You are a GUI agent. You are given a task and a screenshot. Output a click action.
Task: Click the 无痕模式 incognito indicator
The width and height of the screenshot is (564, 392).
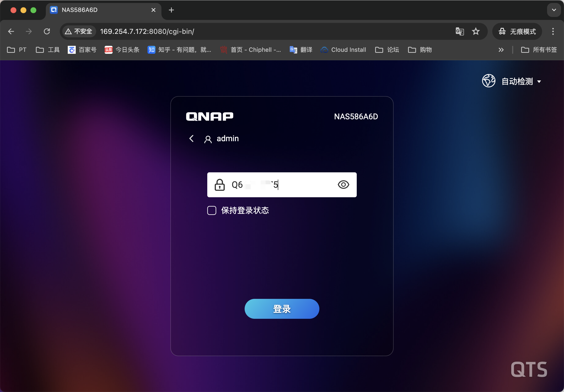click(x=517, y=31)
